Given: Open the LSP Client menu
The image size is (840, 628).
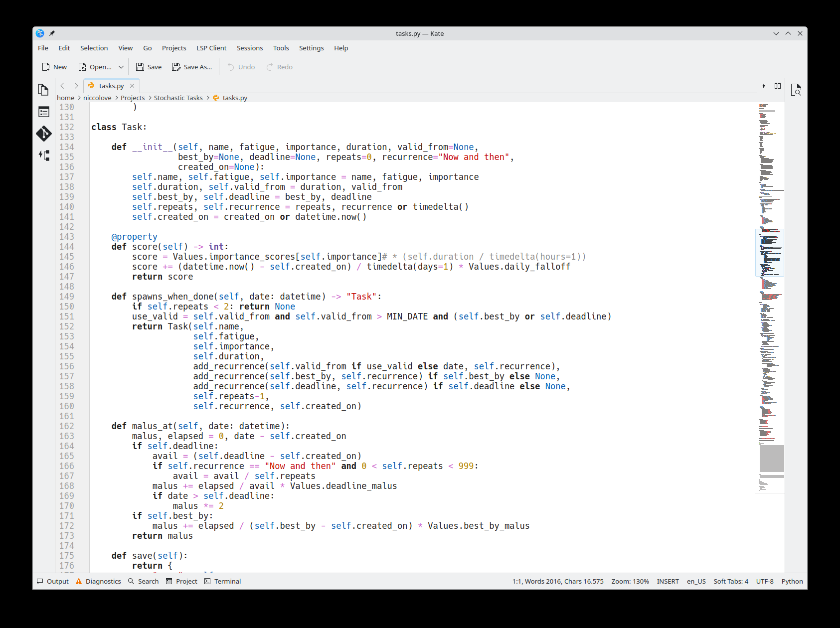Looking at the screenshot, I should point(211,48).
